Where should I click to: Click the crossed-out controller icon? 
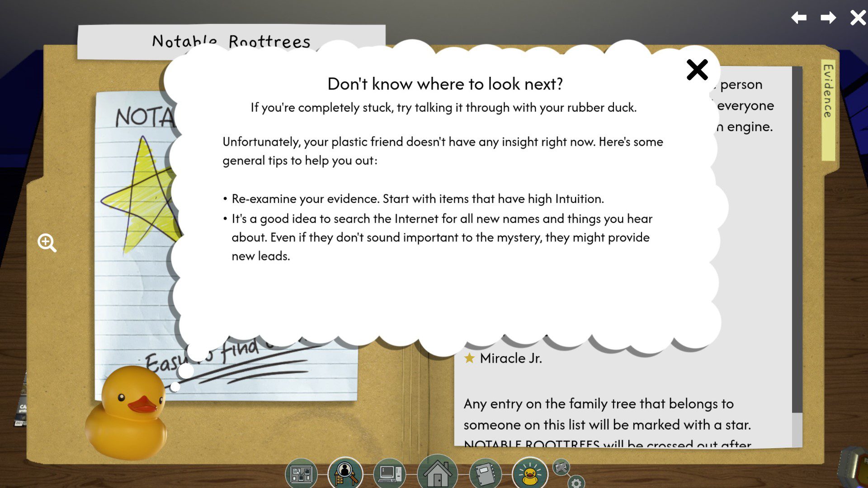pos(561,467)
